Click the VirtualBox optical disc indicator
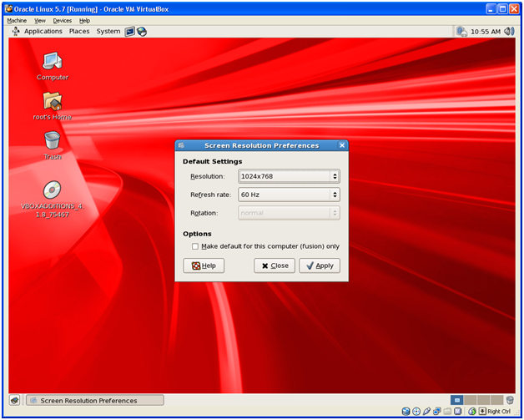Image resolution: width=524 pixels, height=420 pixels. pyautogui.click(x=416, y=412)
